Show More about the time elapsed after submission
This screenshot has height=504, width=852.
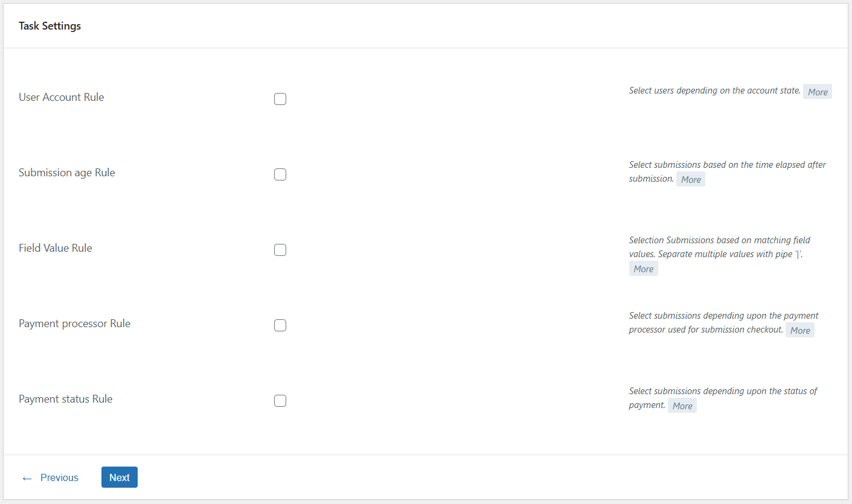coord(691,179)
